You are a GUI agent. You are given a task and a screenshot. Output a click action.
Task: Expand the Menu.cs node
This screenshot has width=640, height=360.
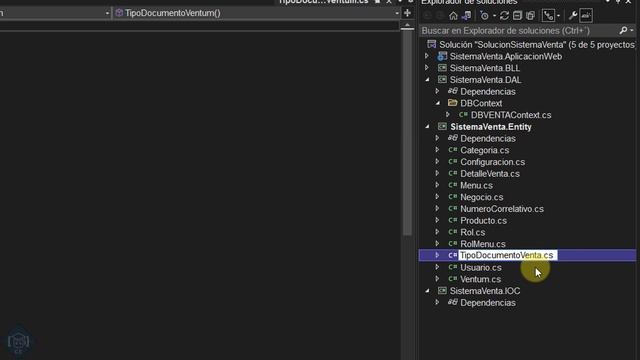click(x=437, y=185)
